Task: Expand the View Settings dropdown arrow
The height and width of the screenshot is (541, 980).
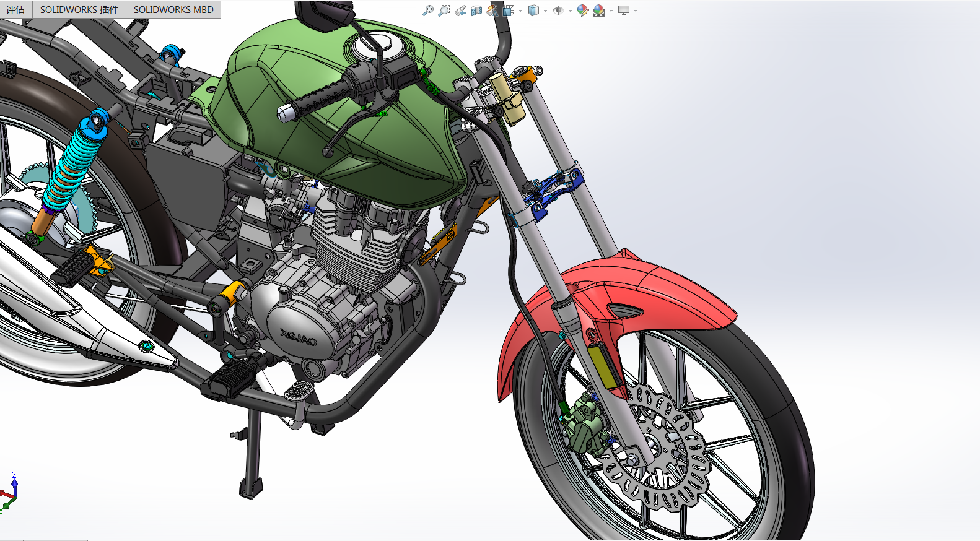Action: click(636, 11)
